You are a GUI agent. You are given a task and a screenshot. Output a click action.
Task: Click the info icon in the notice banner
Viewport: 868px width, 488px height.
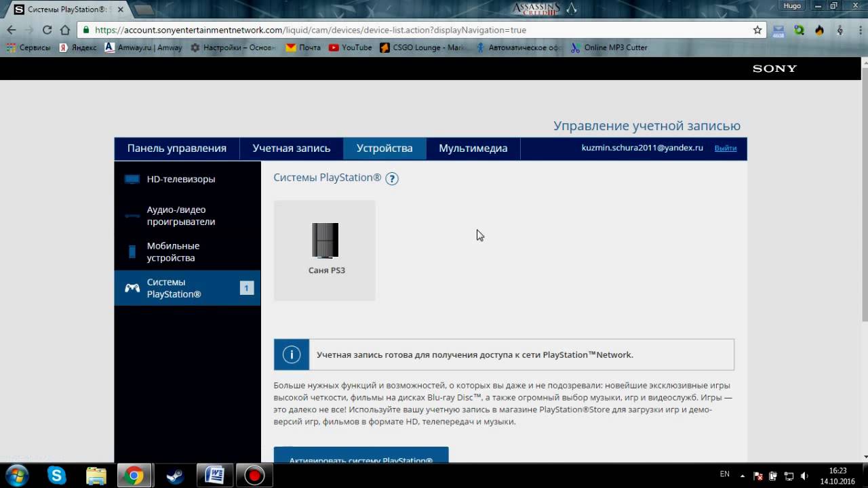point(292,354)
